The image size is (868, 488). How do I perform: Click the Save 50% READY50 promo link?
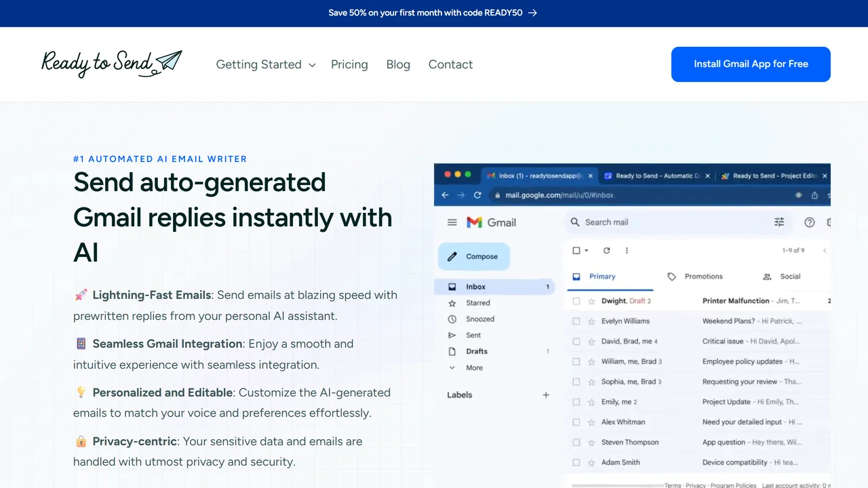coord(433,13)
